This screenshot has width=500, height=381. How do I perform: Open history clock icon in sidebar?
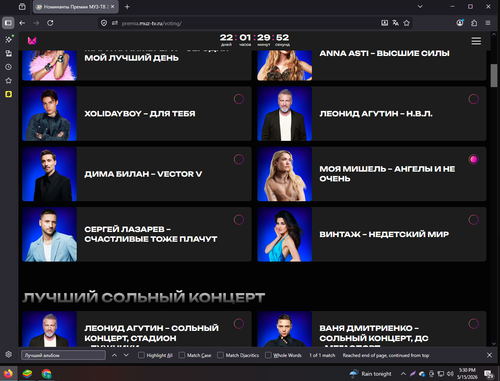point(9,67)
